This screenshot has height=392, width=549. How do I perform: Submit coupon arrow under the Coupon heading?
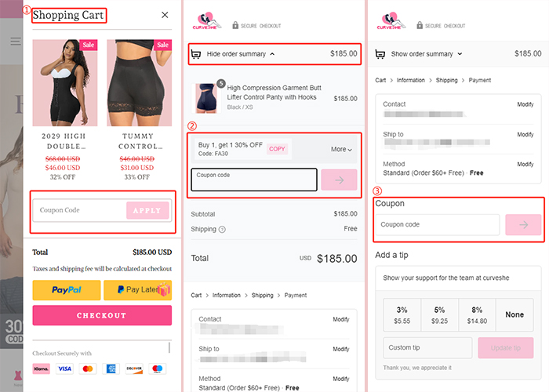(x=523, y=225)
